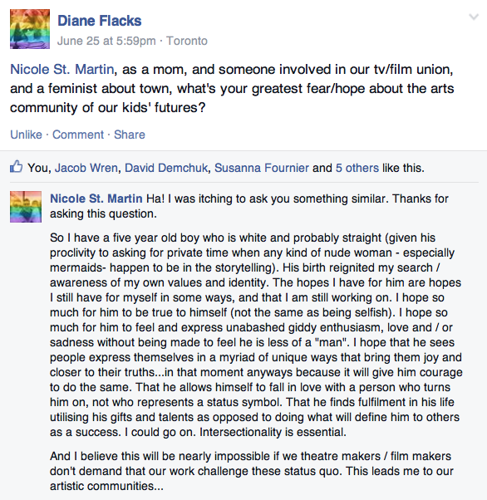Open David Demchuk's profile from likes

pos(166,168)
